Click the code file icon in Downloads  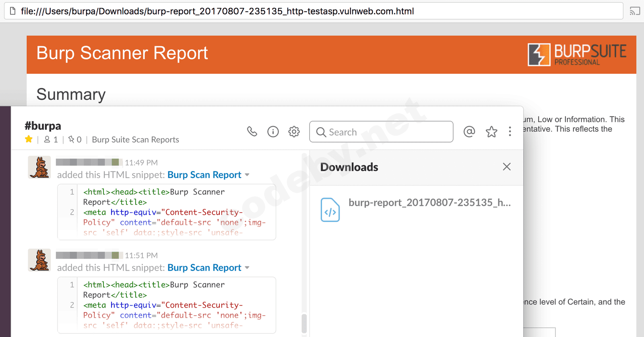pos(330,210)
